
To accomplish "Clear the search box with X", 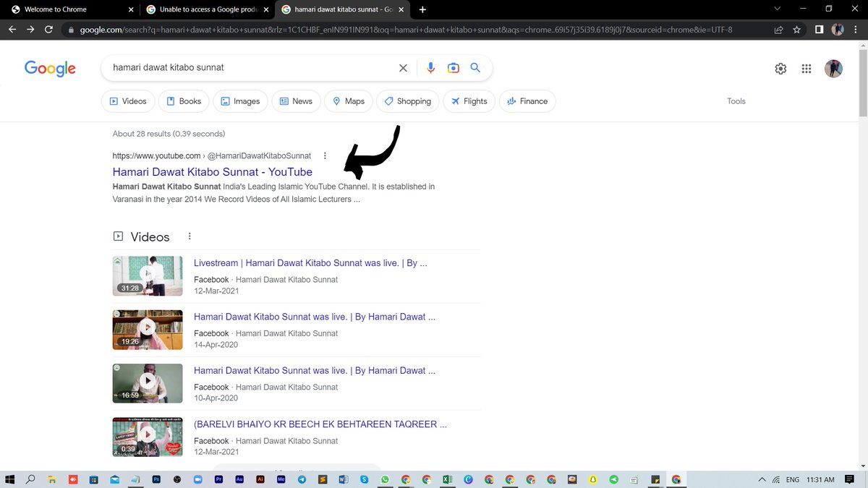I will (x=403, y=68).
